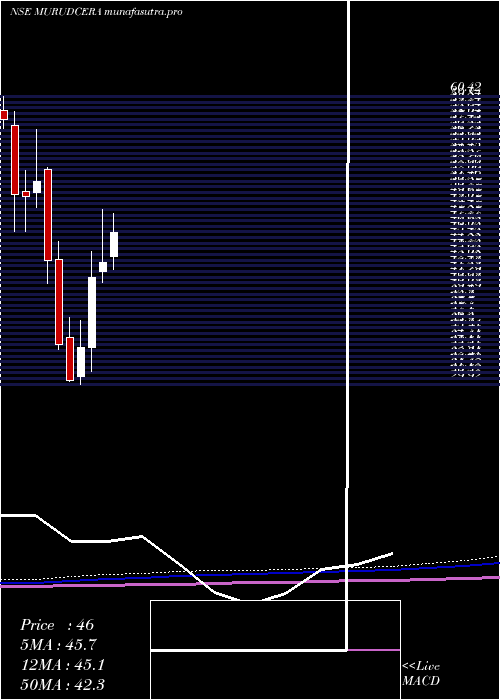
Task: Select the rightmost white candlestick
Action: [x=114, y=244]
